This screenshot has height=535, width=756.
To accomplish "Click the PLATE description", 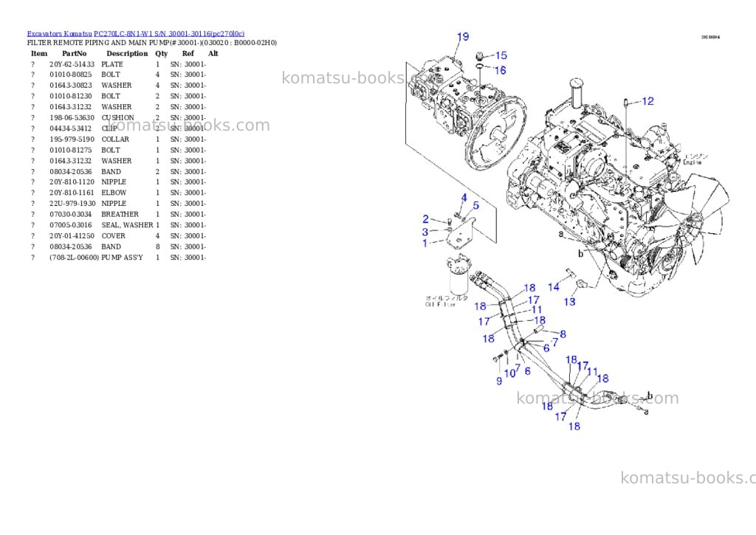I will point(112,64).
